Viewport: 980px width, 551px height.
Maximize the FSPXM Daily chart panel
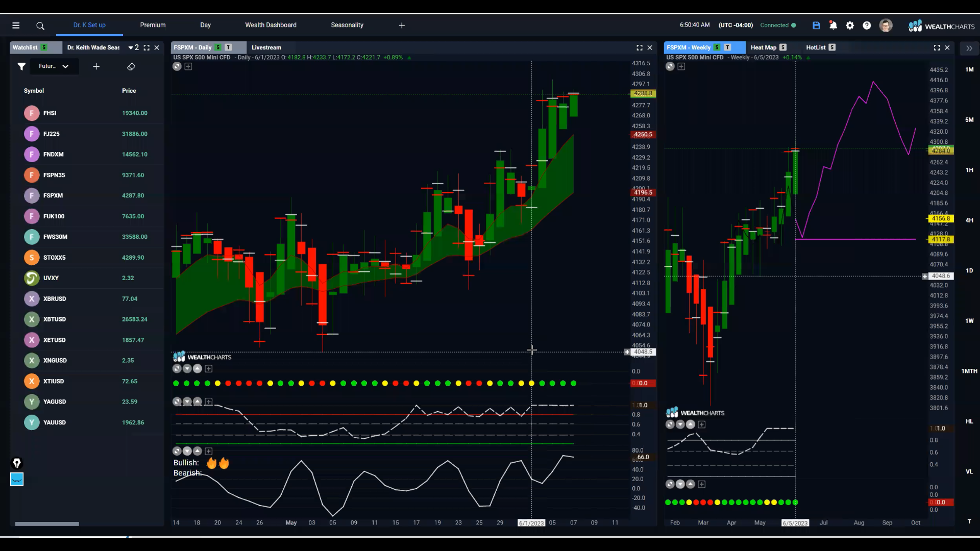(640, 47)
